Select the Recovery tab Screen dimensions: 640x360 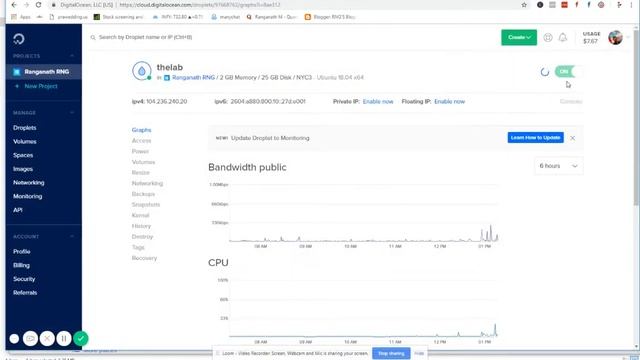pos(144,258)
